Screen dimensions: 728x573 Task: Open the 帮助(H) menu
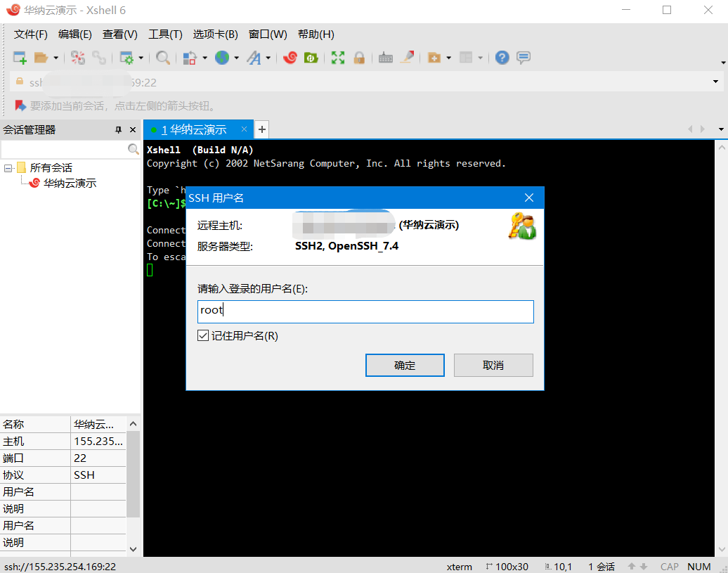point(316,34)
